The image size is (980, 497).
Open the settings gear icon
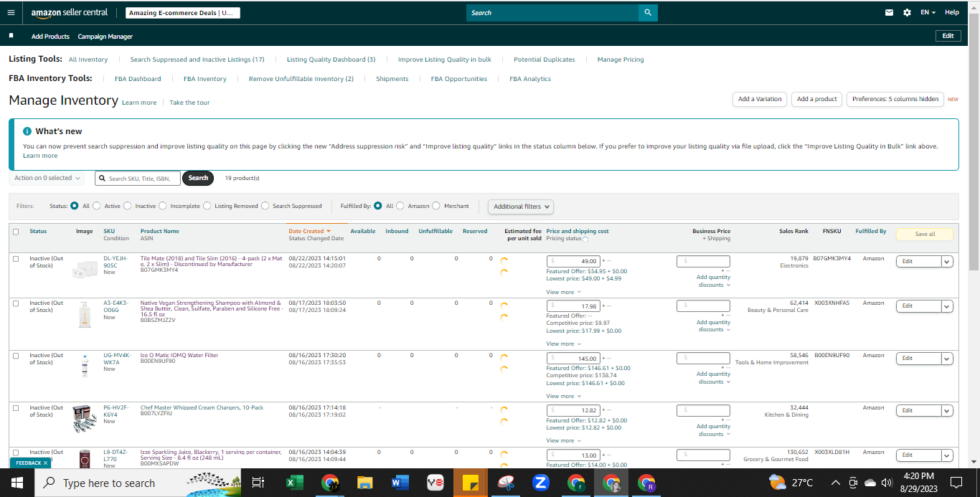(907, 12)
